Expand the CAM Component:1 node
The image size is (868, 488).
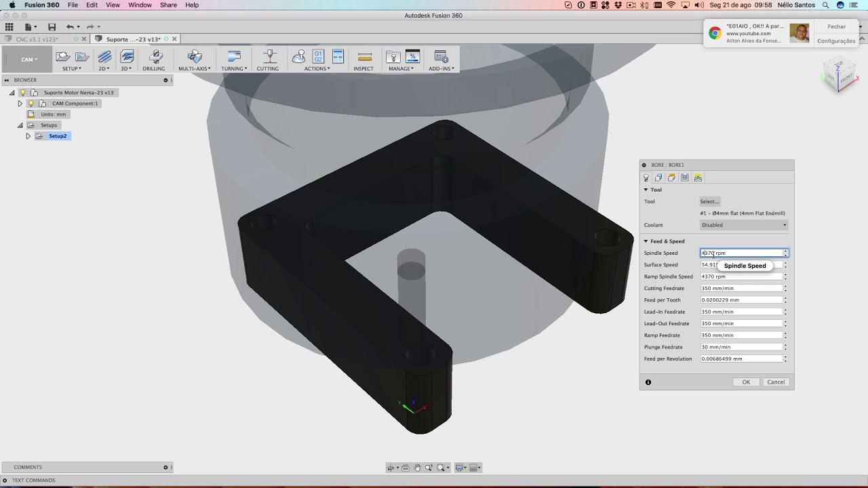20,104
